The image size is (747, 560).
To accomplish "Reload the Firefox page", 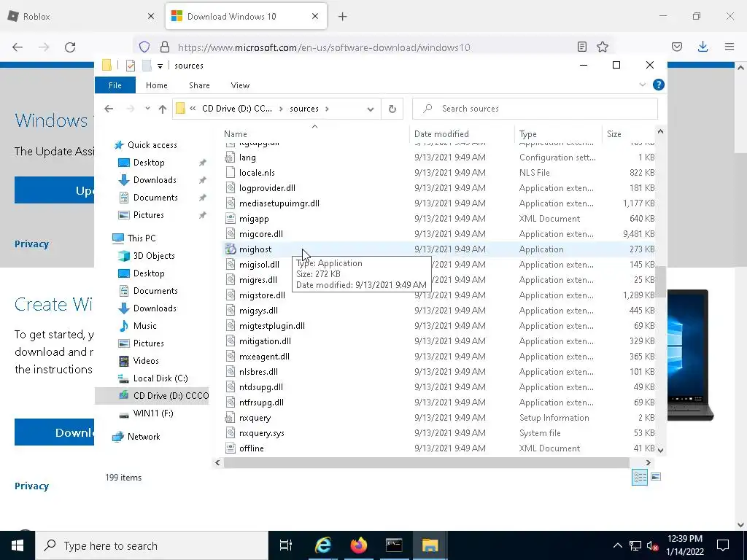I will click(x=70, y=47).
